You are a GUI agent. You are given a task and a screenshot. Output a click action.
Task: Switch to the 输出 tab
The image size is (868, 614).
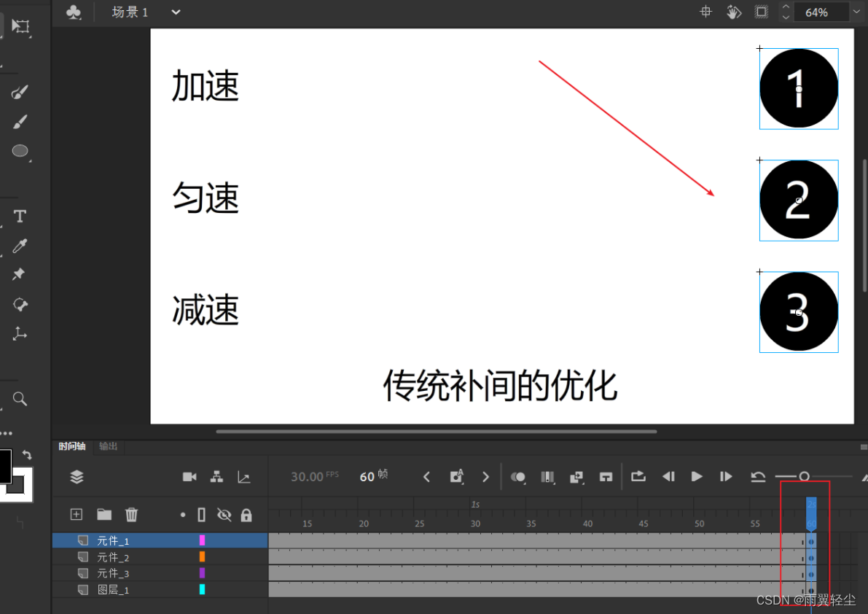click(108, 446)
